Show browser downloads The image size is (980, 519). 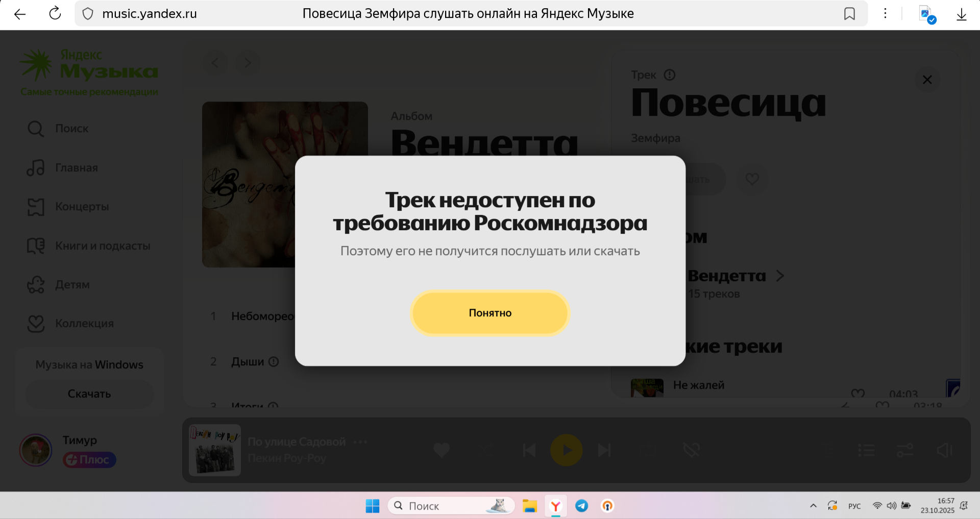tap(962, 14)
